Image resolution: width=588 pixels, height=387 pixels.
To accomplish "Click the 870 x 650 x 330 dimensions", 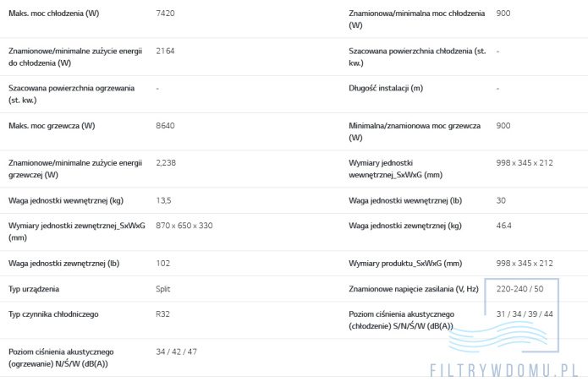I will point(184,226).
